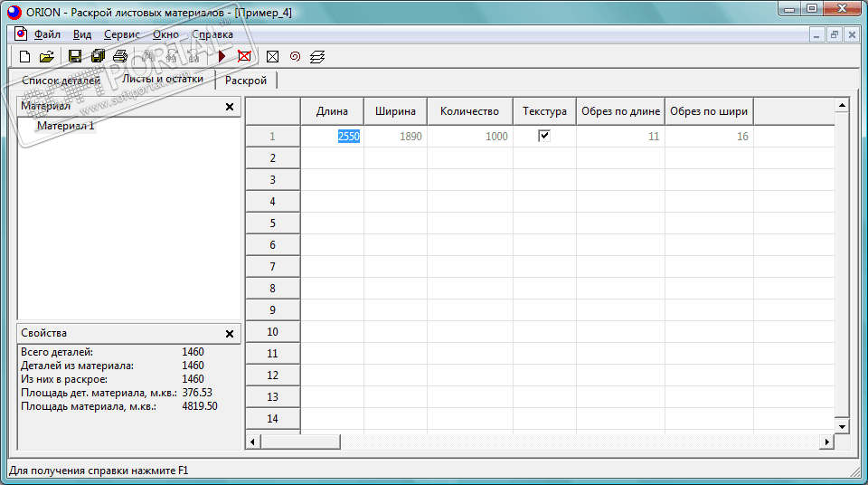Open a file using the folder icon
The image size is (868, 485).
[x=47, y=56]
